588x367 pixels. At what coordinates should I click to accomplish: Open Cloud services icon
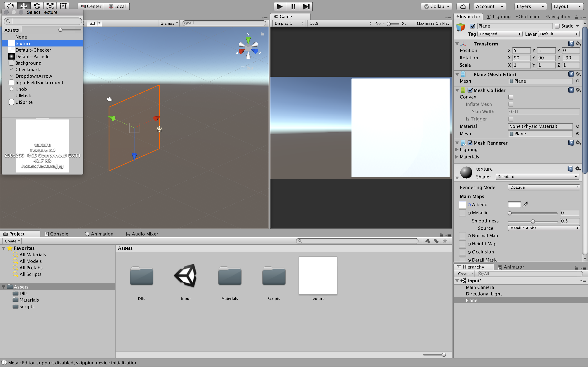tap(463, 6)
